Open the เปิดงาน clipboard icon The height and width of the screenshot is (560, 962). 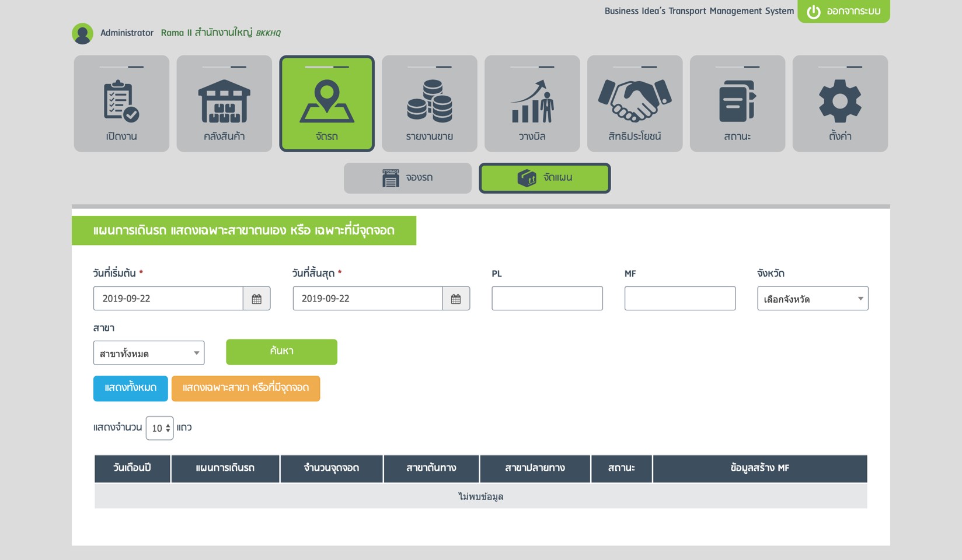point(121,101)
